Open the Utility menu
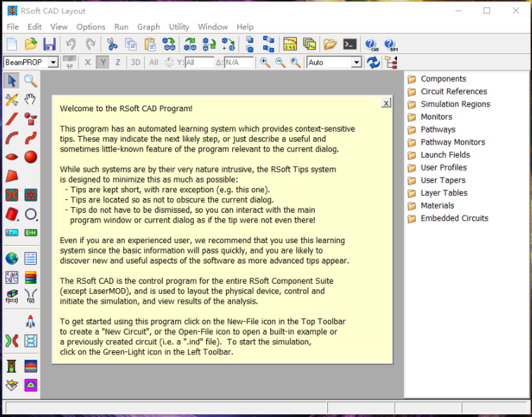Viewport: 532px width, 417px height. 179,27
